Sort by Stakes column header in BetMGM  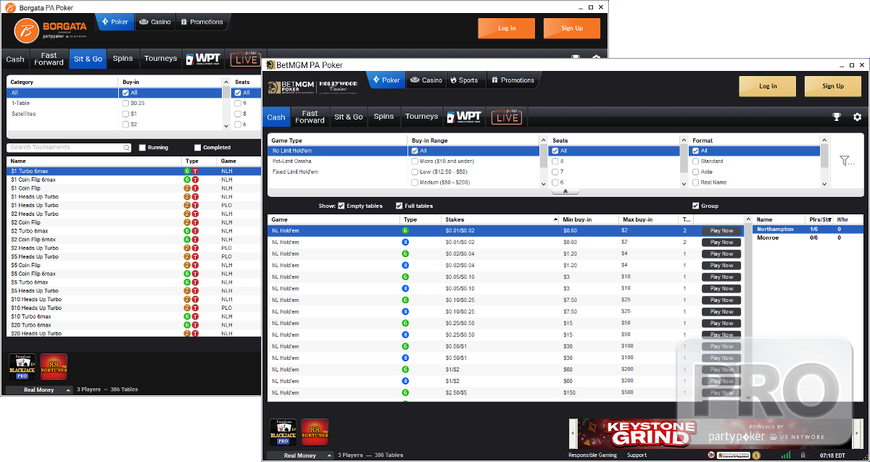(x=502, y=220)
